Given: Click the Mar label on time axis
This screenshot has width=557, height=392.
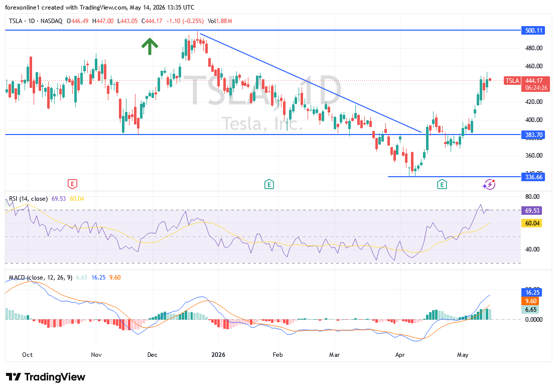Looking at the screenshot, I should [x=334, y=355].
